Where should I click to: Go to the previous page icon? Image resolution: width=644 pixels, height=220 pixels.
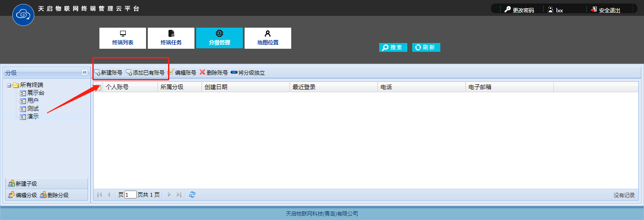pos(109,195)
